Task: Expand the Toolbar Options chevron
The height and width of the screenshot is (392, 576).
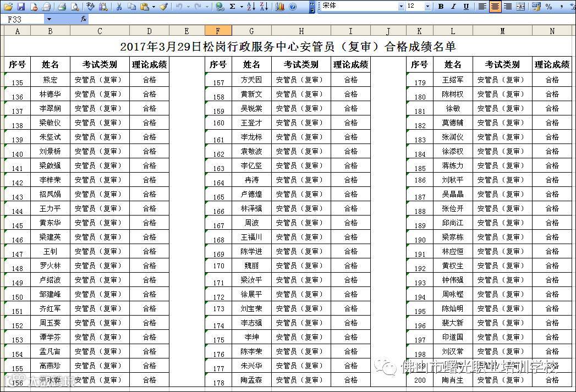Action: (312, 6)
